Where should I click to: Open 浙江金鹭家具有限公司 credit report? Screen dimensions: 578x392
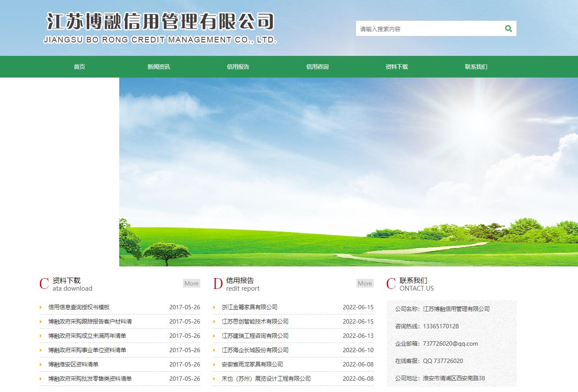tap(249, 307)
